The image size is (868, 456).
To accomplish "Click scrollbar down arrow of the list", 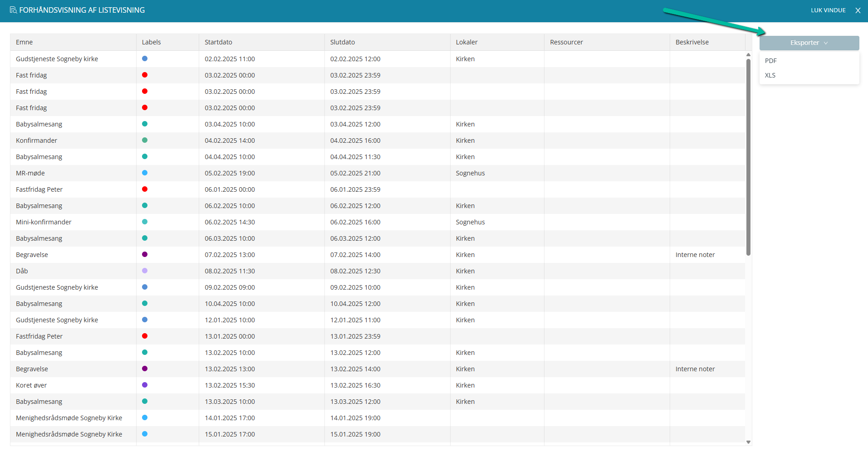I will click(748, 442).
